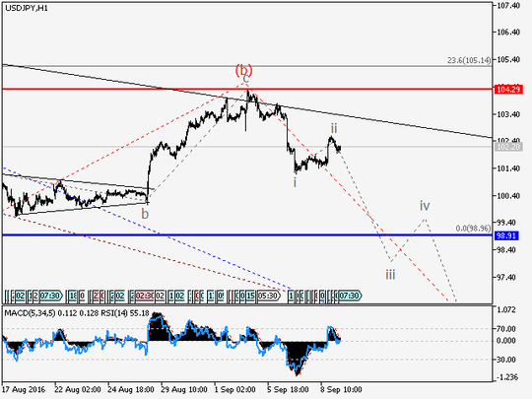
Task: Click the RSI(14) 55.18 indicator label
Action: (125, 313)
